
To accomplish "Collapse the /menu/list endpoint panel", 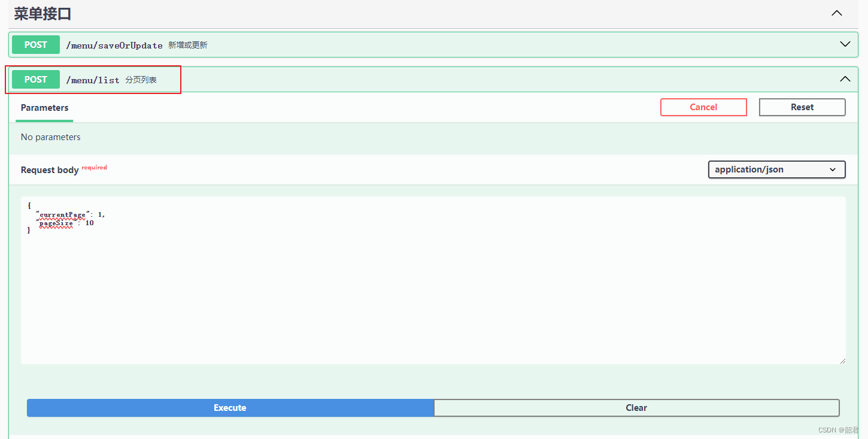I will coord(845,78).
